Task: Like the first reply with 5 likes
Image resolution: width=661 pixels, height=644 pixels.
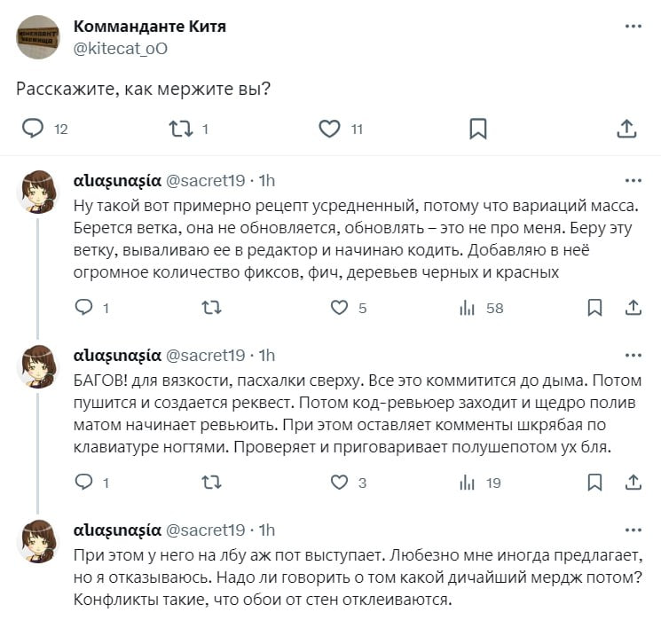Action: pos(339,308)
